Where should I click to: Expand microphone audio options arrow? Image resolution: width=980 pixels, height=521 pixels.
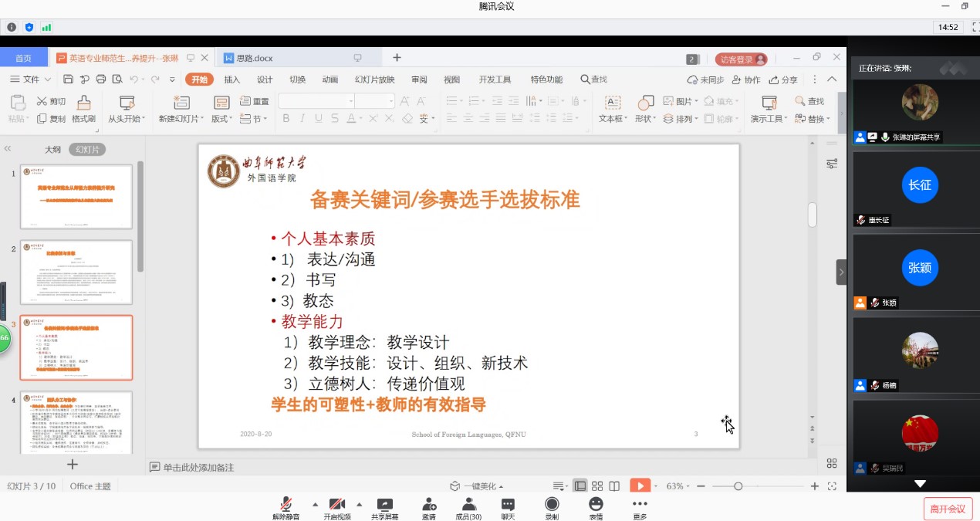pyautogui.click(x=315, y=504)
